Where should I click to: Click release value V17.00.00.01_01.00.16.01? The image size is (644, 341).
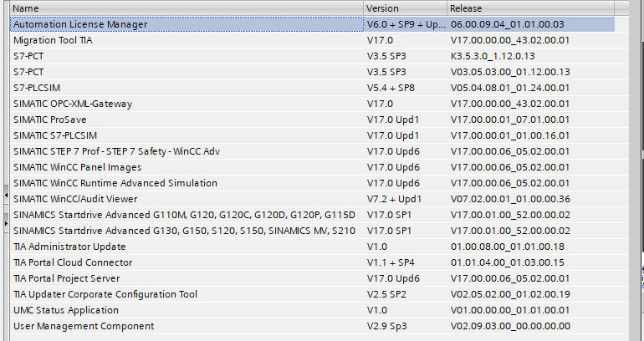pos(510,136)
